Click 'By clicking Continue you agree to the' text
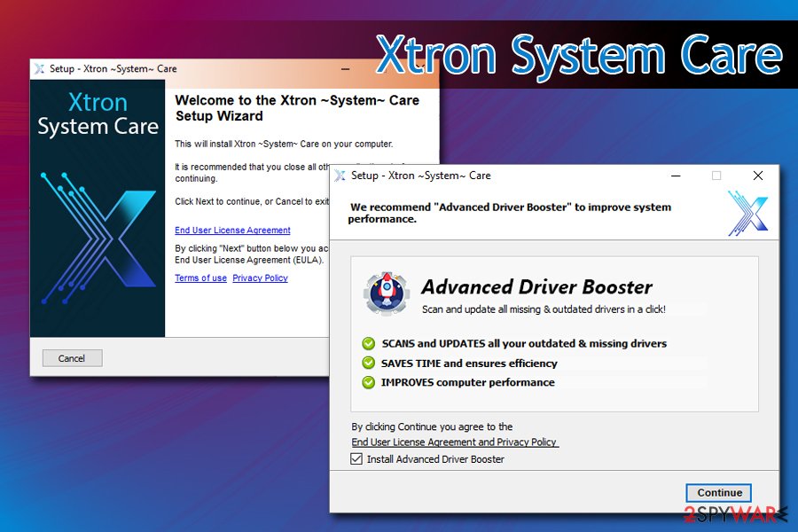This screenshot has width=798, height=532. (432, 426)
